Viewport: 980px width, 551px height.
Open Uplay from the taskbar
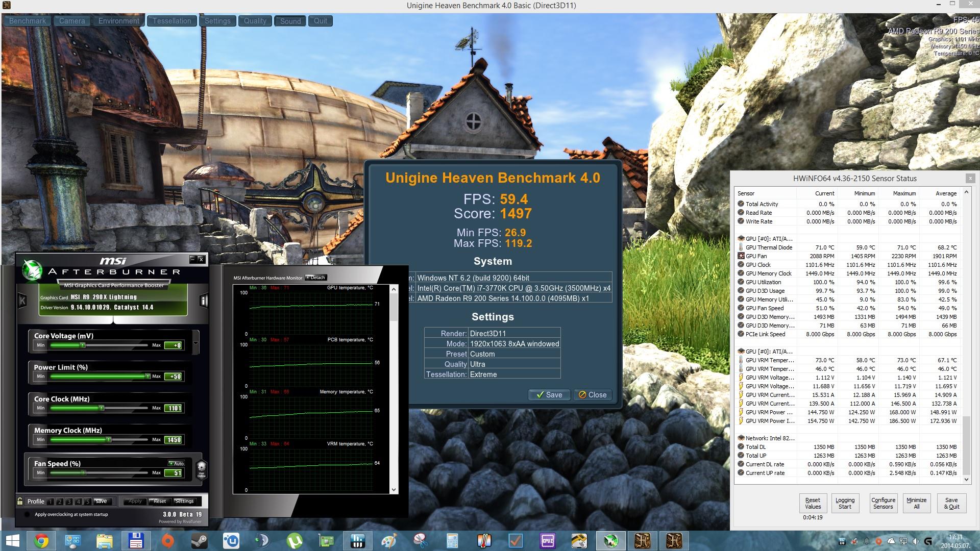(231, 541)
